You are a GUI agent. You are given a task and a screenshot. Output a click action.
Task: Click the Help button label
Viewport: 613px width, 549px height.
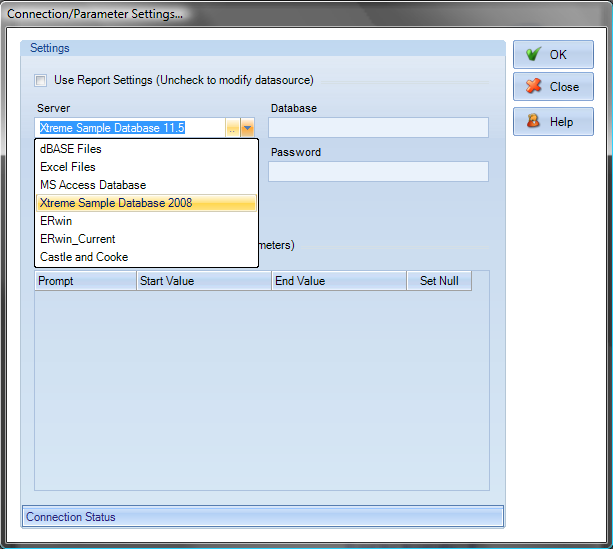pyautogui.click(x=561, y=122)
